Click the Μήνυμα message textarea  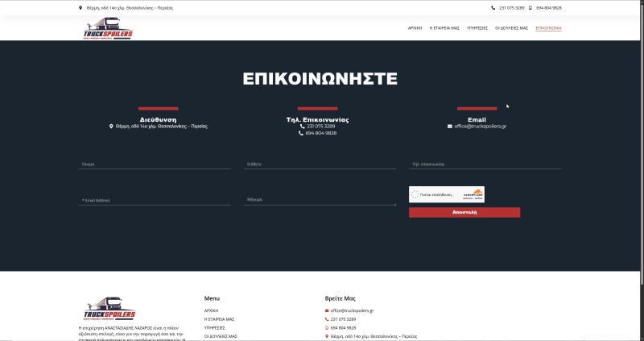[x=320, y=199]
